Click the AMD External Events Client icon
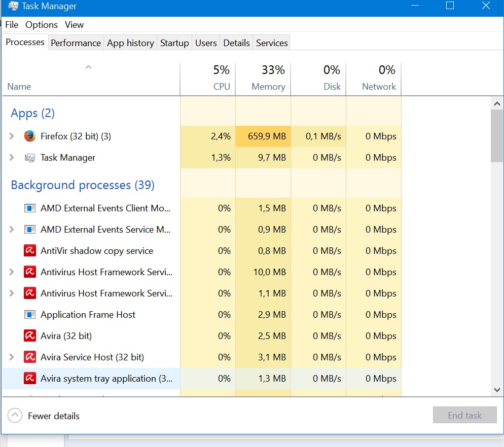 coord(30,208)
